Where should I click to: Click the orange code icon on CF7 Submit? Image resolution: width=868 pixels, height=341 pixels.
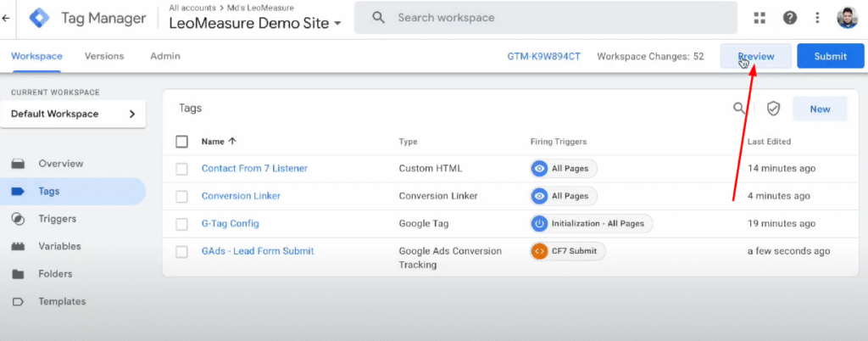click(x=539, y=251)
